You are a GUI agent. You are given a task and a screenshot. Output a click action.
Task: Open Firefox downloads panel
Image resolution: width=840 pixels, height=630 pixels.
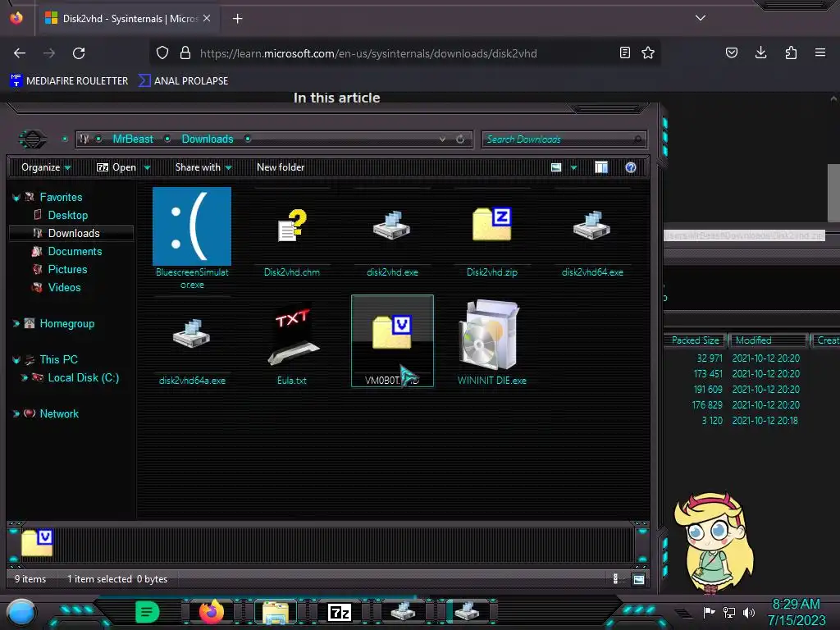[x=760, y=52]
